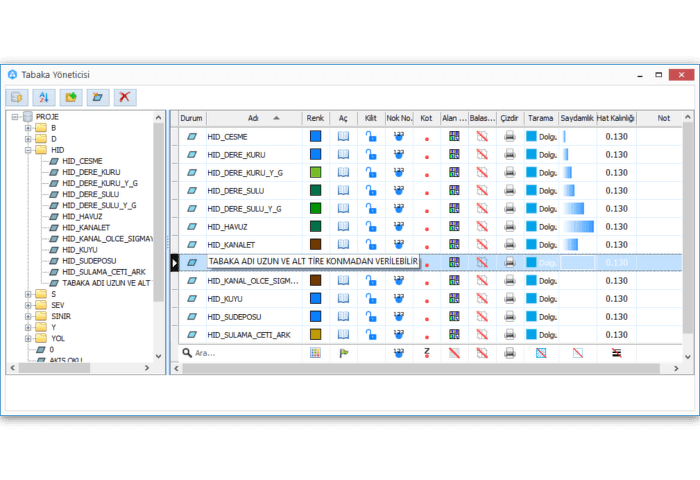Expand the SEV folder in the tree
Image resolution: width=700 pixels, height=480 pixels.
pos(28,304)
